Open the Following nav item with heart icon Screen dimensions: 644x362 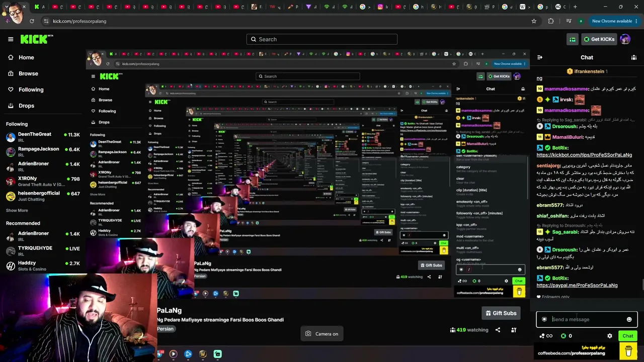point(31,89)
